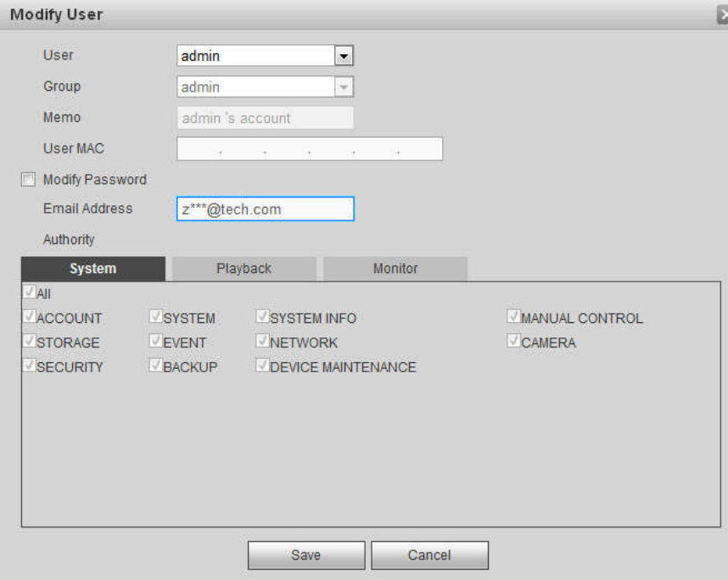The width and height of the screenshot is (728, 580).
Task: Switch to the System authority tab
Action: point(93,269)
